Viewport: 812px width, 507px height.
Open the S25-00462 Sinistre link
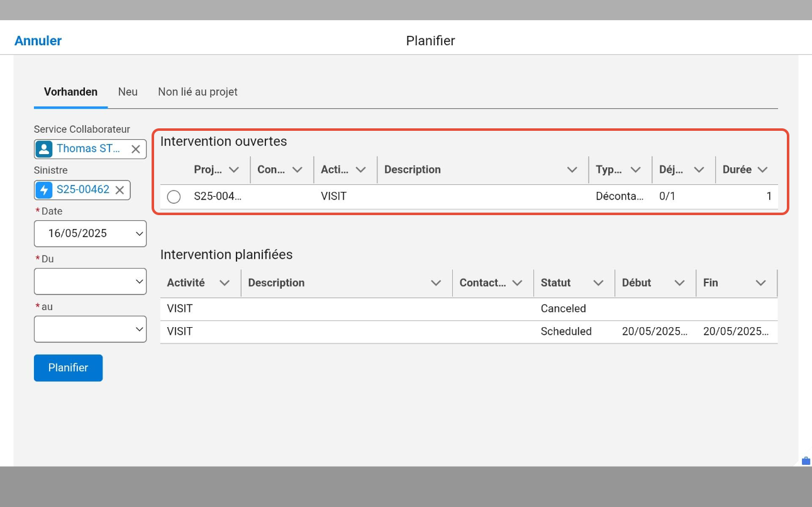coord(83,190)
